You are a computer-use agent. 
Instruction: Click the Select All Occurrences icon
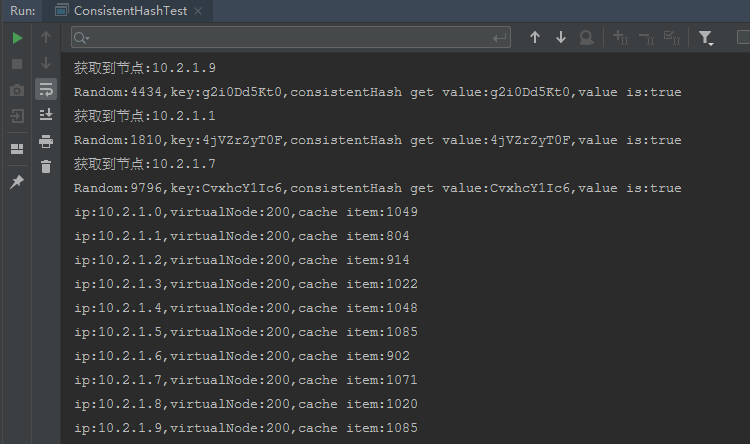[671, 38]
